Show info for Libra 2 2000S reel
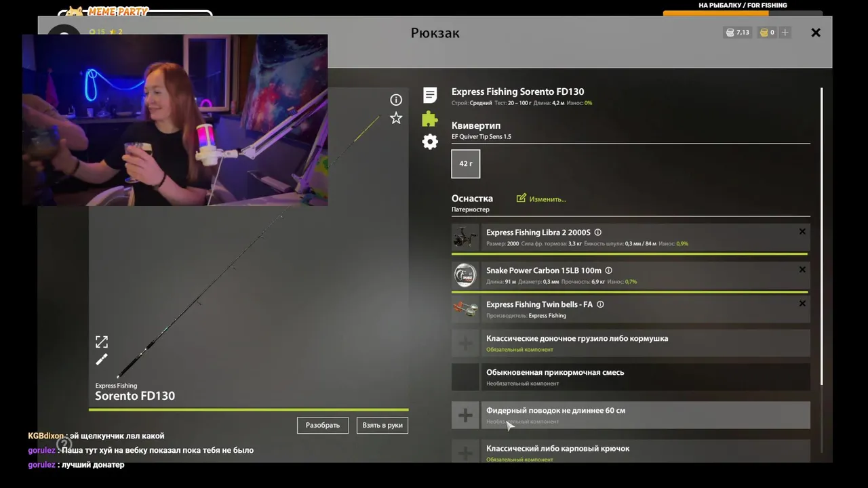 [597, 232]
